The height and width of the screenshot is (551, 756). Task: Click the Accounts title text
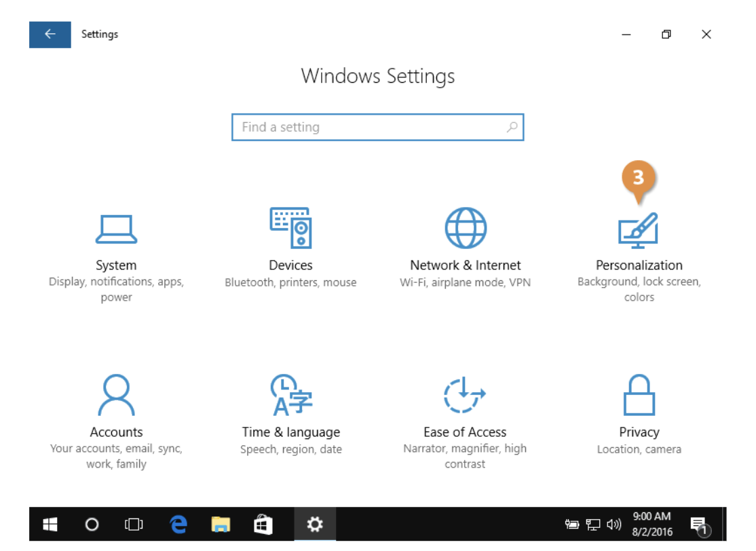pos(116,432)
